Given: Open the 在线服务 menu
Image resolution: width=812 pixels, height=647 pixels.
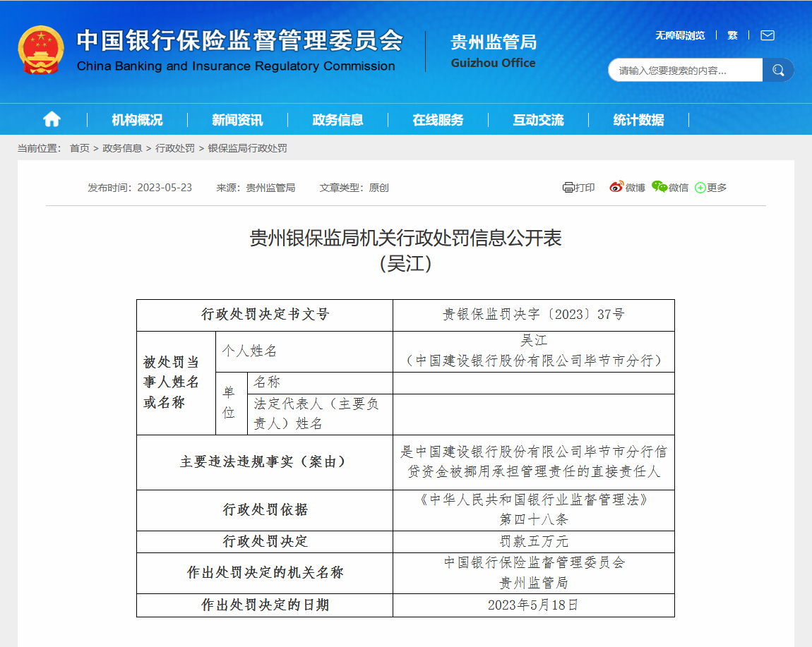Looking at the screenshot, I should [438, 120].
